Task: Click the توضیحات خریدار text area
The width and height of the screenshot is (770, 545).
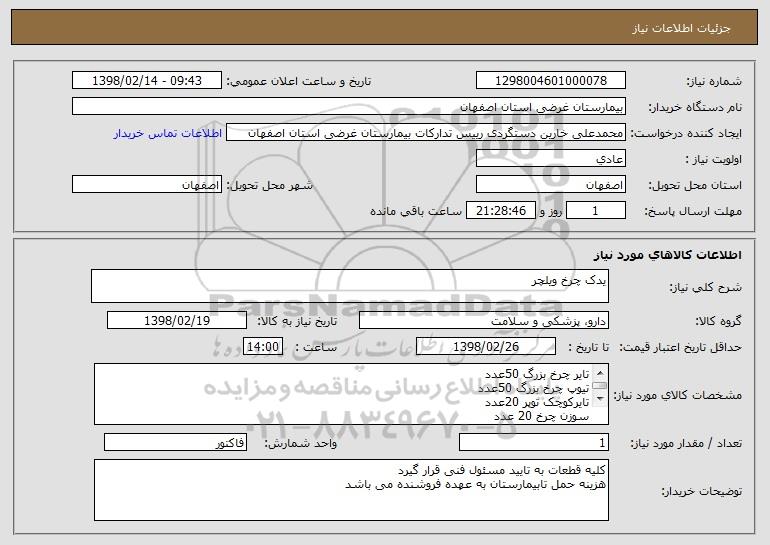Action: tap(351, 490)
